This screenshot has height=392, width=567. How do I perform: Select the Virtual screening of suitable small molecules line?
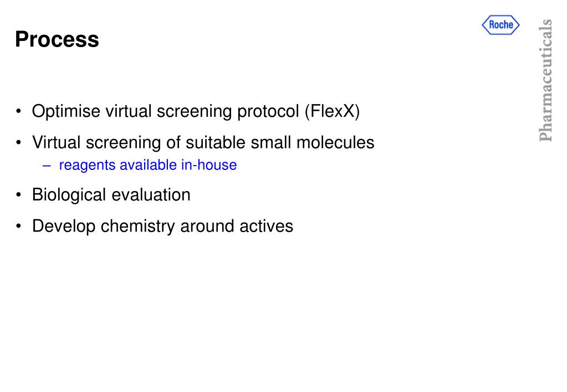pos(203,142)
